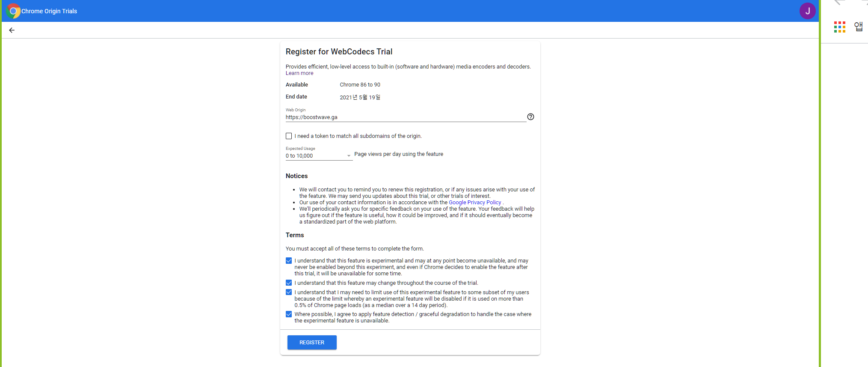Click the 'Notices' section heading
This screenshot has width=868, height=367.
296,176
